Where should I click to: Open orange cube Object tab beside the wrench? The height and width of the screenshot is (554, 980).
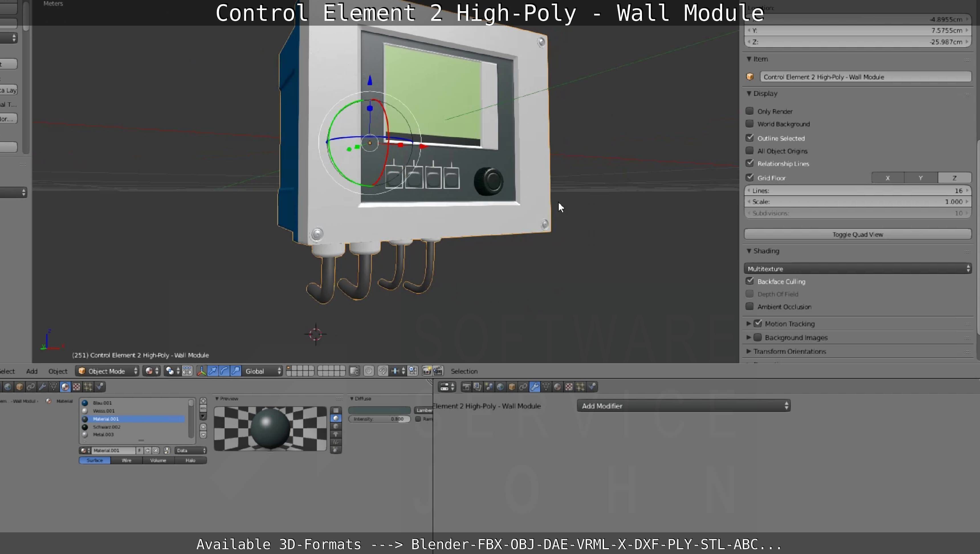tap(512, 387)
